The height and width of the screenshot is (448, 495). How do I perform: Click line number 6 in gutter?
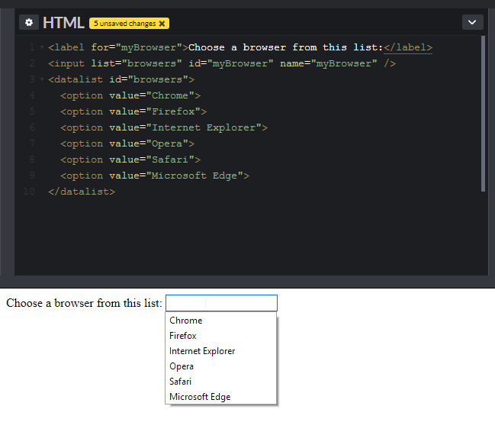point(32,127)
